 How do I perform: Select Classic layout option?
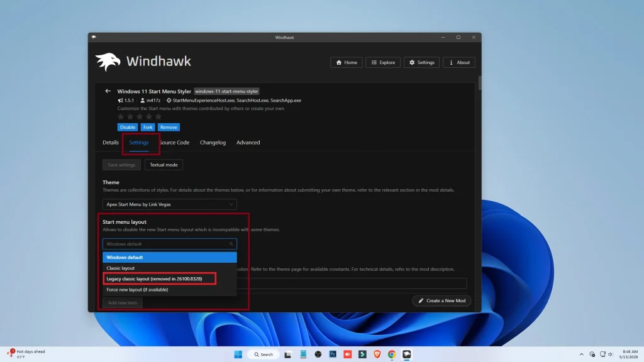pyautogui.click(x=170, y=268)
